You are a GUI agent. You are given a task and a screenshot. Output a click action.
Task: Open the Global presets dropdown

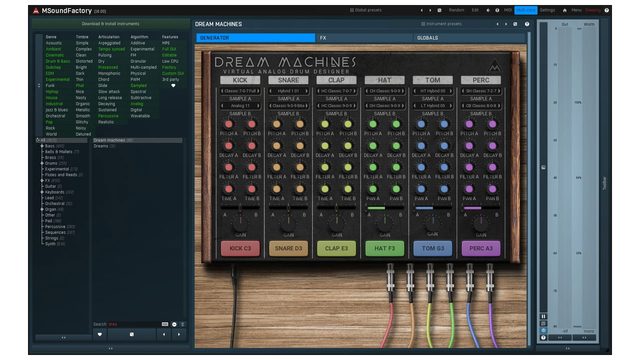(366, 10)
